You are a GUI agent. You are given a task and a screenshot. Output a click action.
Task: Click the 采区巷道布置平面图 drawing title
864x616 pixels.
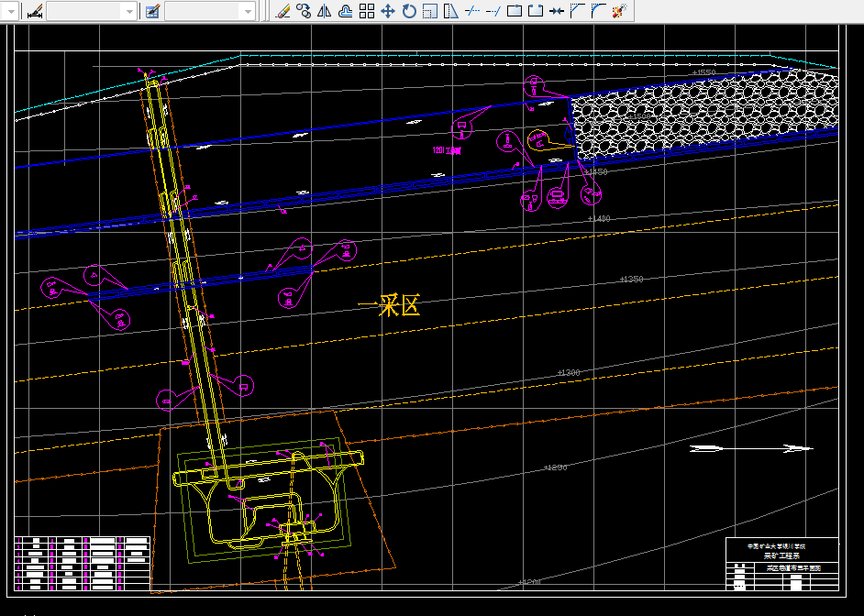(x=793, y=568)
